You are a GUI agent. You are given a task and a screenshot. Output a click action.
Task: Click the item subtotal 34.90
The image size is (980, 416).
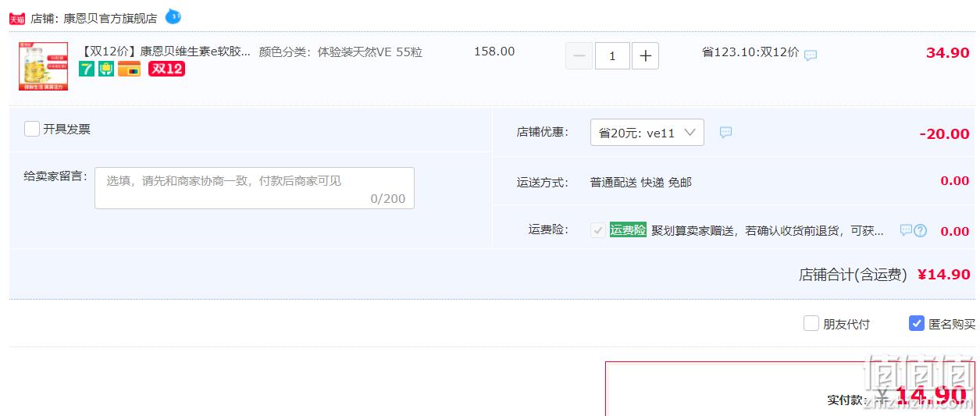pos(948,53)
